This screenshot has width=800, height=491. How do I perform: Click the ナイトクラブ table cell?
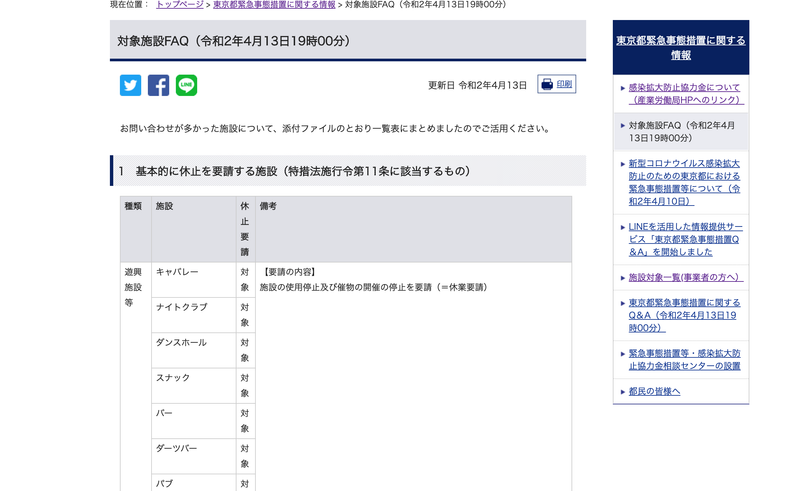194,315
